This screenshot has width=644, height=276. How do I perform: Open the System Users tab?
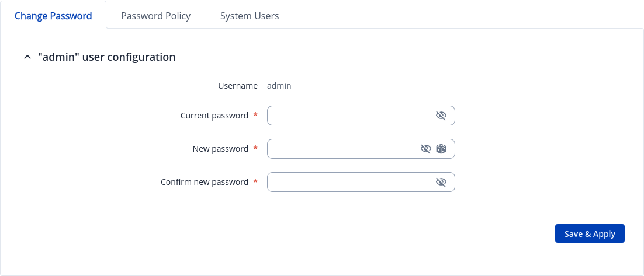[250, 16]
